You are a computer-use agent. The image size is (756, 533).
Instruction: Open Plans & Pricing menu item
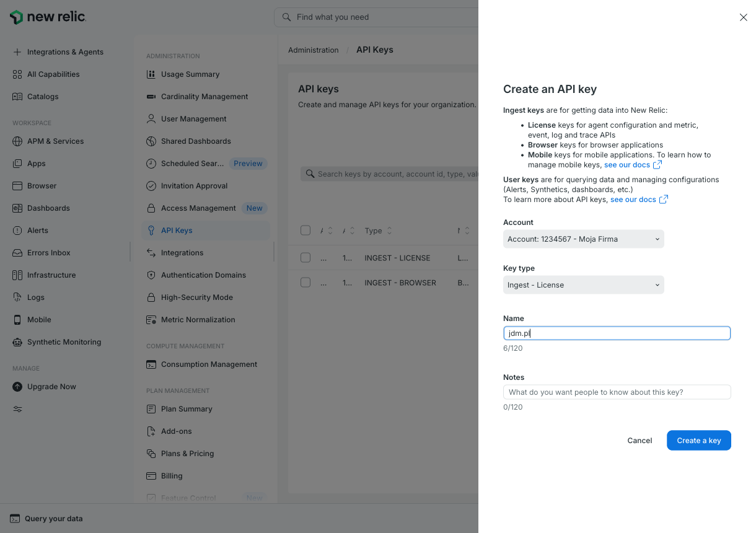[x=206, y=454]
